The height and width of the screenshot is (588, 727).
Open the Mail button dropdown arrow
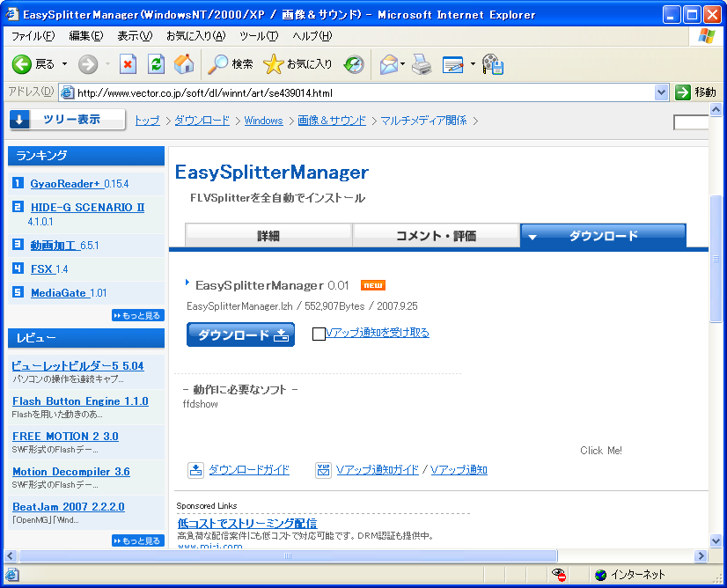tap(402, 64)
